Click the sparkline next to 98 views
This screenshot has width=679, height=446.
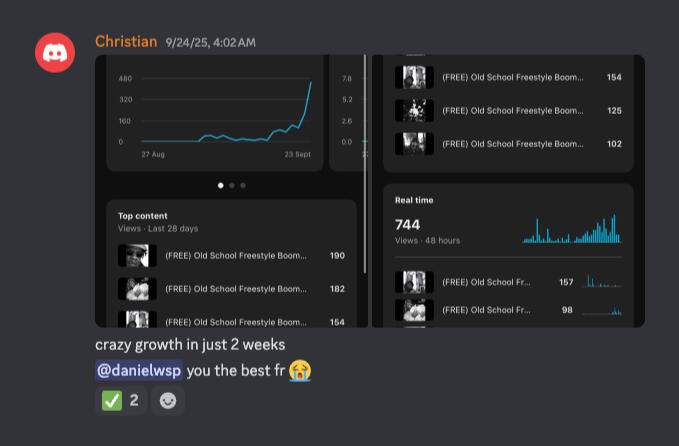pyautogui.click(x=604, y=311)
